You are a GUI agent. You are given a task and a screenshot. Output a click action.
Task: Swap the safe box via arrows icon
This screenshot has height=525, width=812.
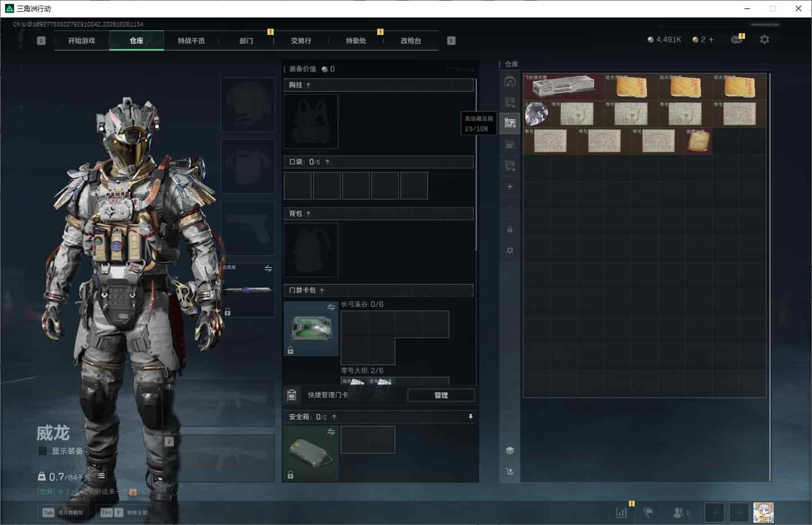click(331, 432)
